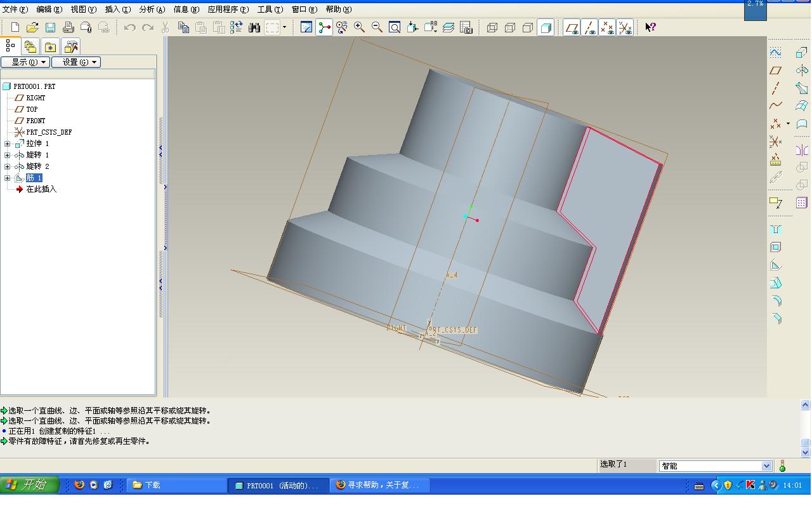Switch to no hidden display mode
812x508 pixels.
528,27
